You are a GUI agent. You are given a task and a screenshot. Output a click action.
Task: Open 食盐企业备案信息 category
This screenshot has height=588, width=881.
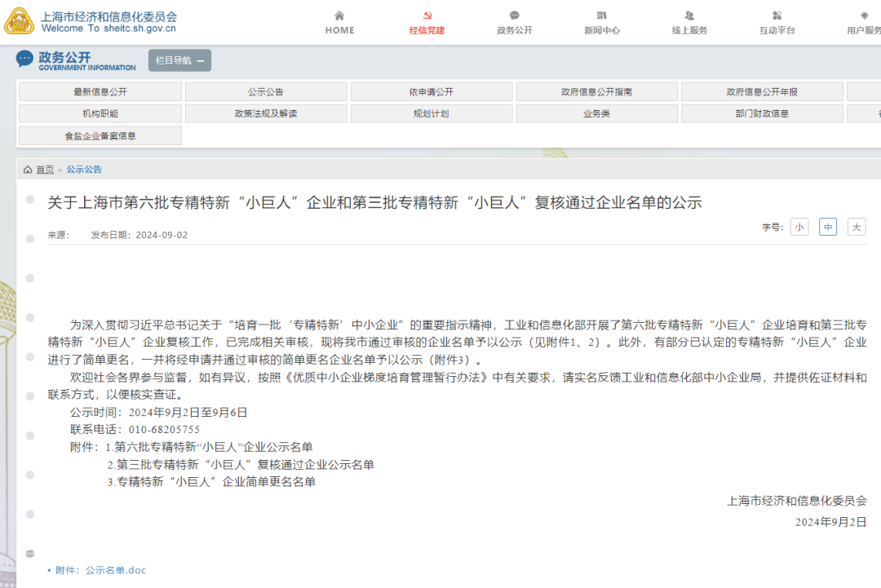(100, 136)
